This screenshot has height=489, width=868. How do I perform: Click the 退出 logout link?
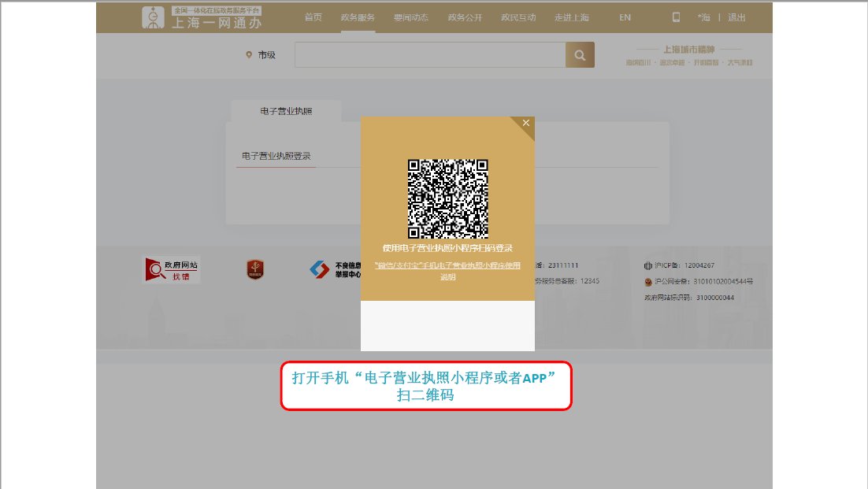point(736,17)
